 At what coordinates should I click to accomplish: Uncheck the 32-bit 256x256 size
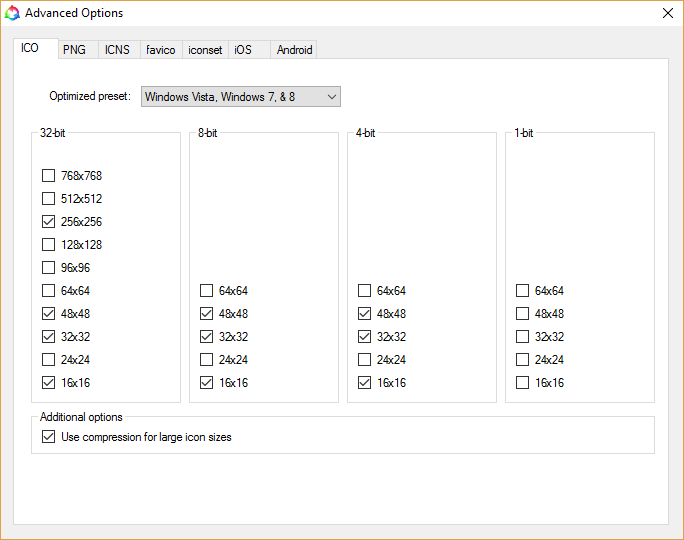[49, 222]
